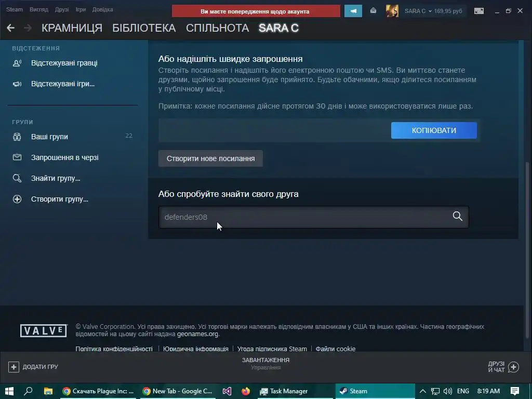Screen dimensions: 532x399
Task: Click the pending invites envelope icon
Action: (17, 157)
